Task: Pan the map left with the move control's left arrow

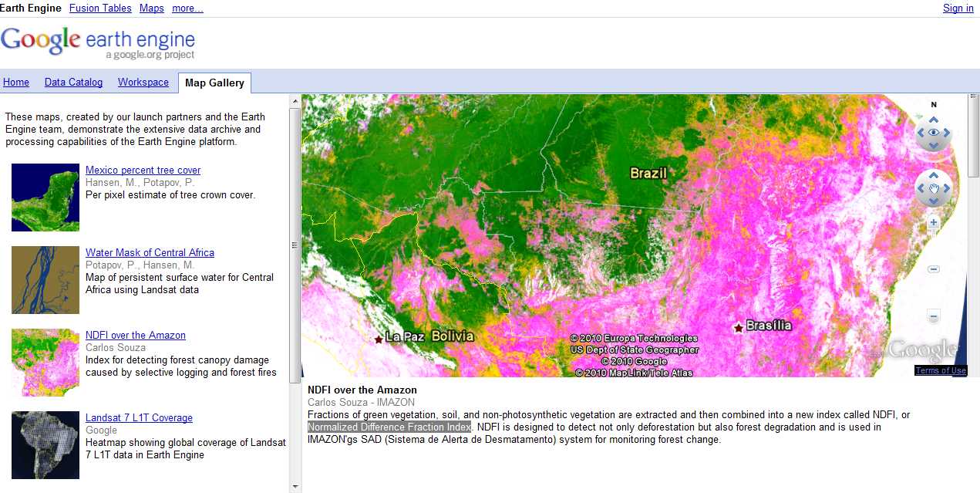Action: (920, 188)
